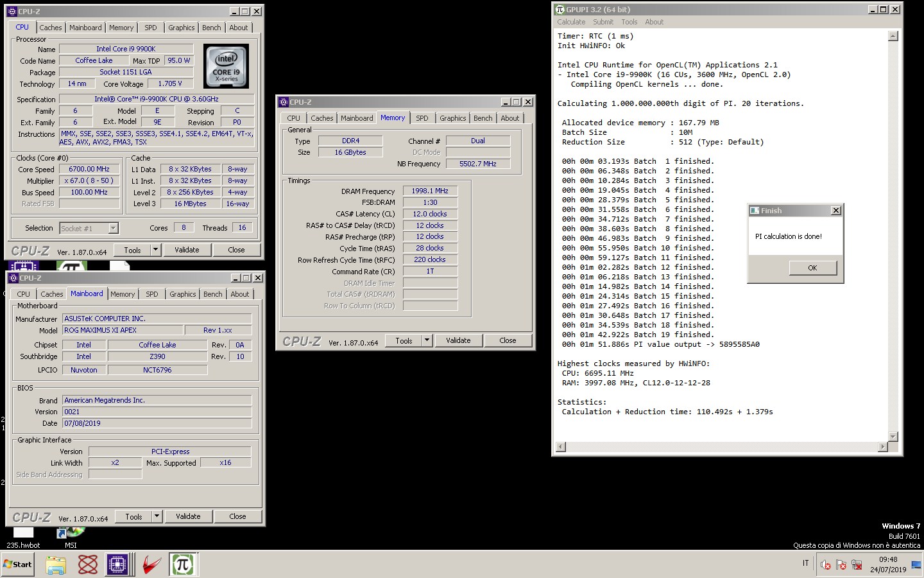Switch to SPD tab in CPU-Z processor window
924x578 pixels.
151,28
